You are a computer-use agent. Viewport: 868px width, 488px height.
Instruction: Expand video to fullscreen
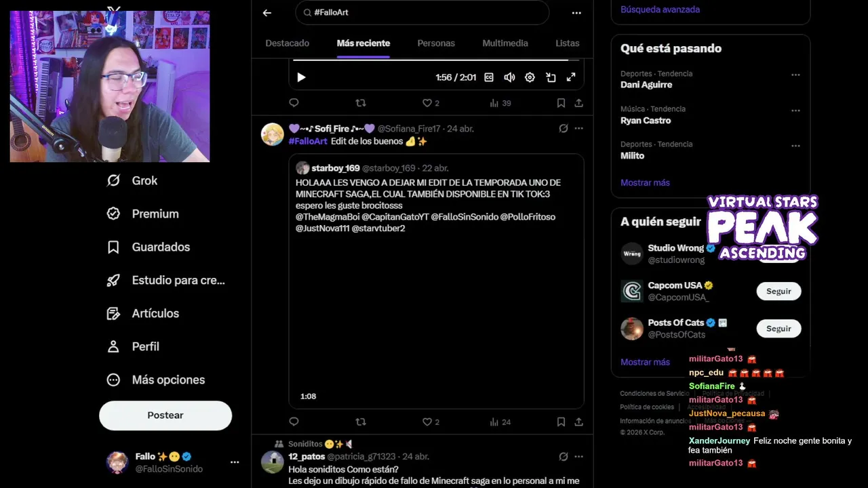pyautogui.click(x=571, y=77)
